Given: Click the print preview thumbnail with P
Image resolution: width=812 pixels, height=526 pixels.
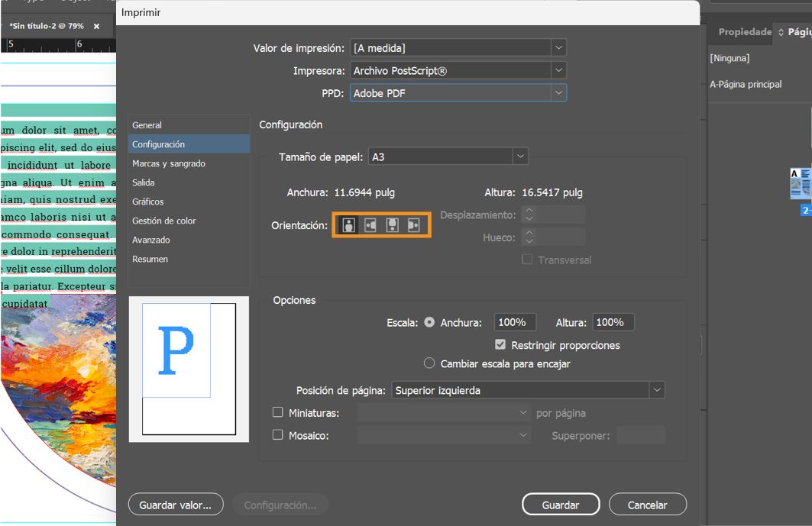Looking at the screenshot, I should pyautogui.click(x=189, y=369).
